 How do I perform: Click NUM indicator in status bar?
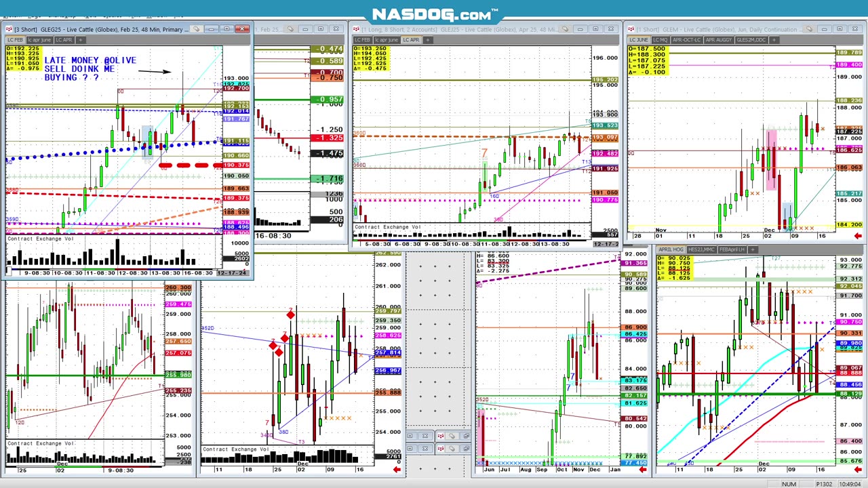[789, 484]
